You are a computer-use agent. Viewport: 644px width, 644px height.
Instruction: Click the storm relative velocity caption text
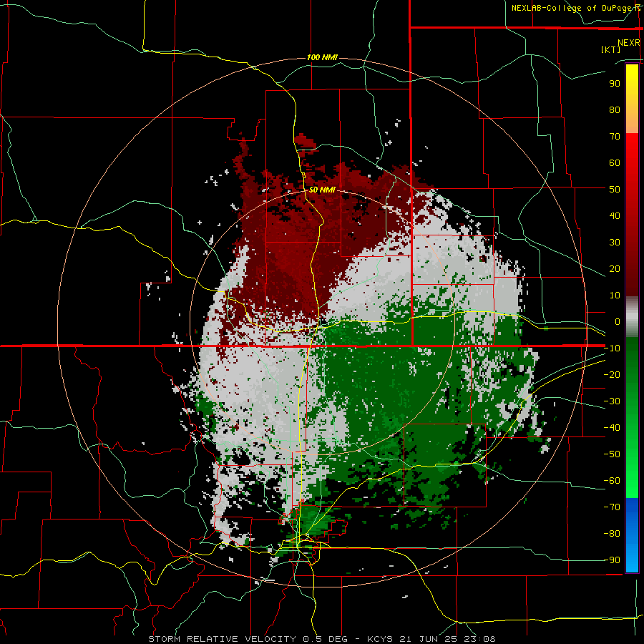tap(321, 639)
